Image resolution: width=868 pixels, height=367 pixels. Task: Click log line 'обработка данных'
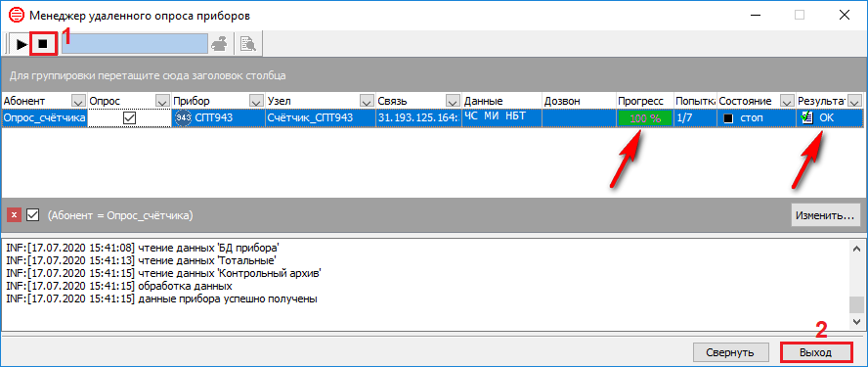tap(118, 286)
